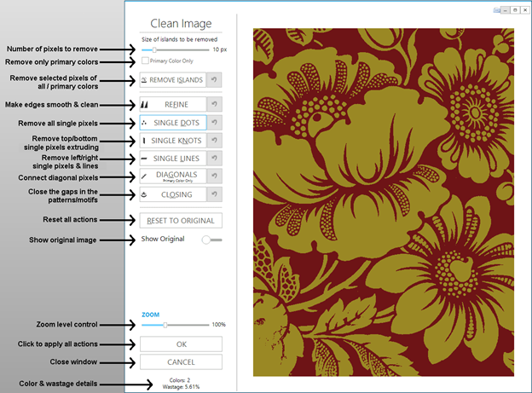Undo the Single Lines action

coord(215,159)
